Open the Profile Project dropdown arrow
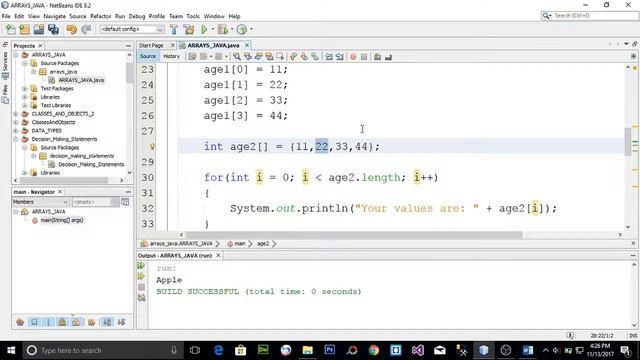 (x=251, y=29)
